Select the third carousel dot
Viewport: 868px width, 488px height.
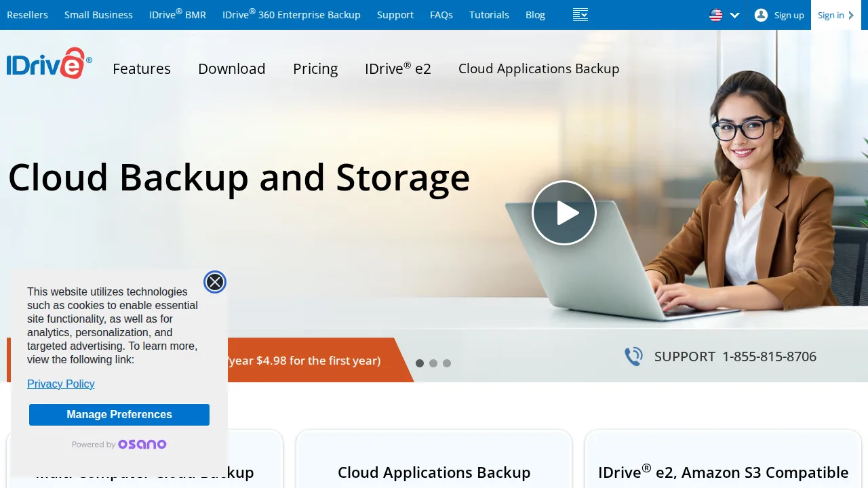[447, 363]
